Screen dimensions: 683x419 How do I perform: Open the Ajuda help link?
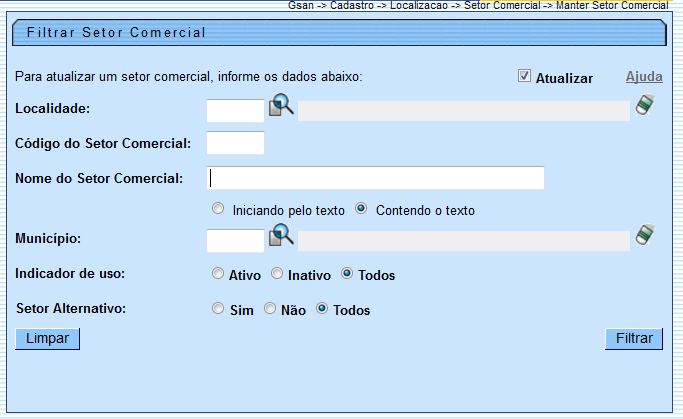pos(644,77)
